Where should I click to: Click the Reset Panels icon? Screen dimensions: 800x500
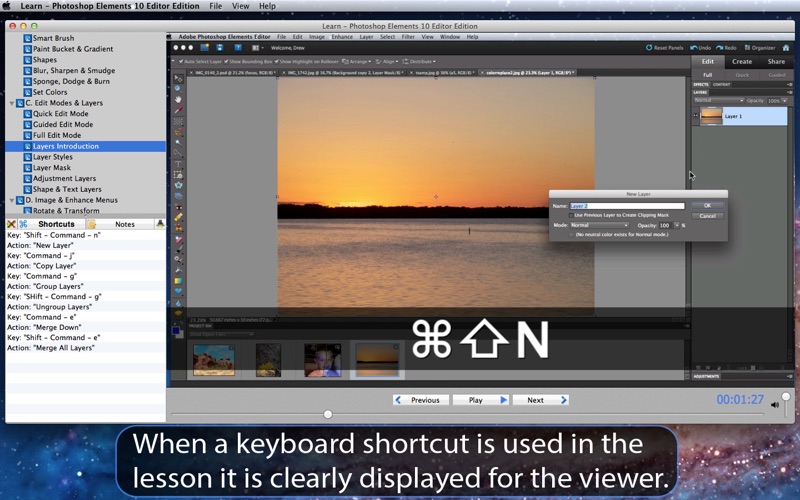point(649,47)
